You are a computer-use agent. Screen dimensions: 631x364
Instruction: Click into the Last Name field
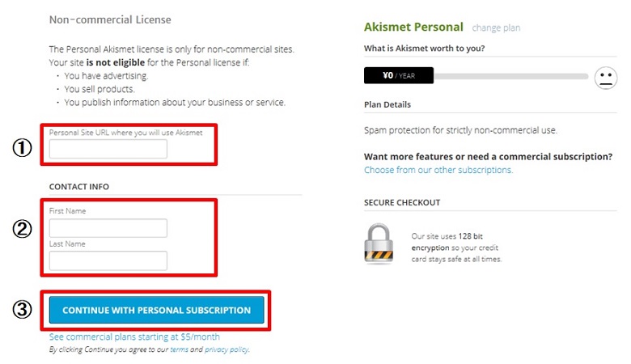pyautogui.click(x=108, y=260)
